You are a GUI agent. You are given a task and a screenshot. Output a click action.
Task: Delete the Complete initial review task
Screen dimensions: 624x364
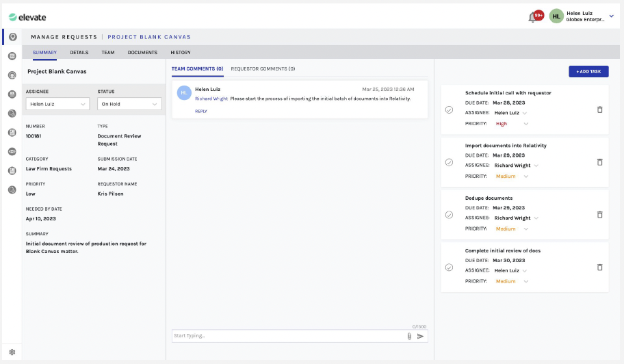(600, 267)
